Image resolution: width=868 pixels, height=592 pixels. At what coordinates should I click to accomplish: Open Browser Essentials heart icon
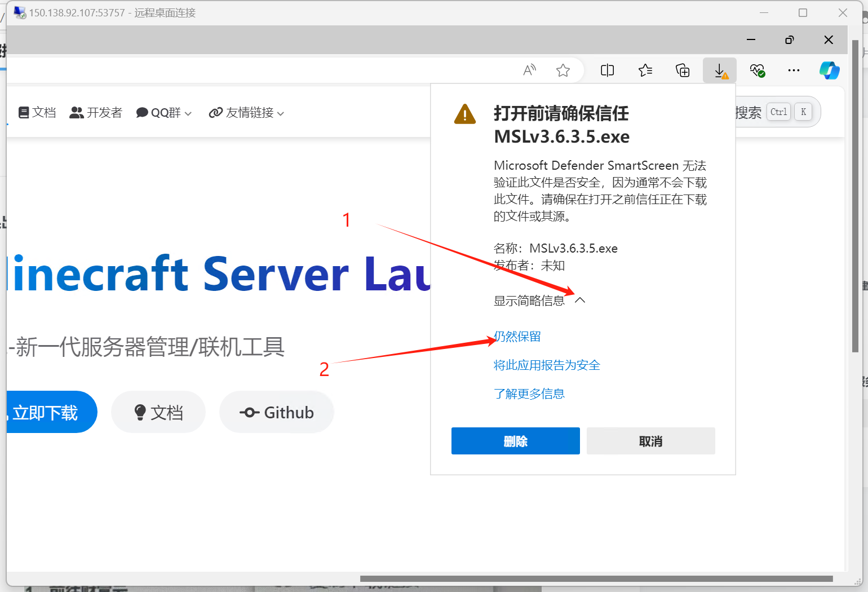757,70
